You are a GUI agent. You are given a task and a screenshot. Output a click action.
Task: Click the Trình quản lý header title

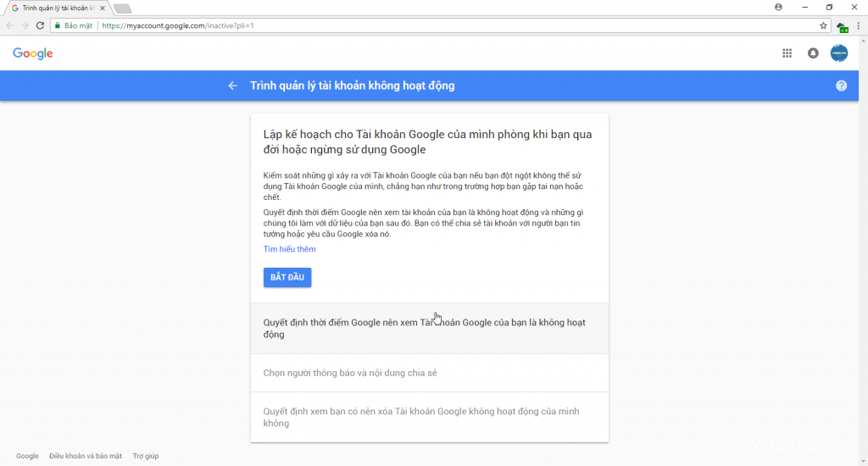click(352, 86)
